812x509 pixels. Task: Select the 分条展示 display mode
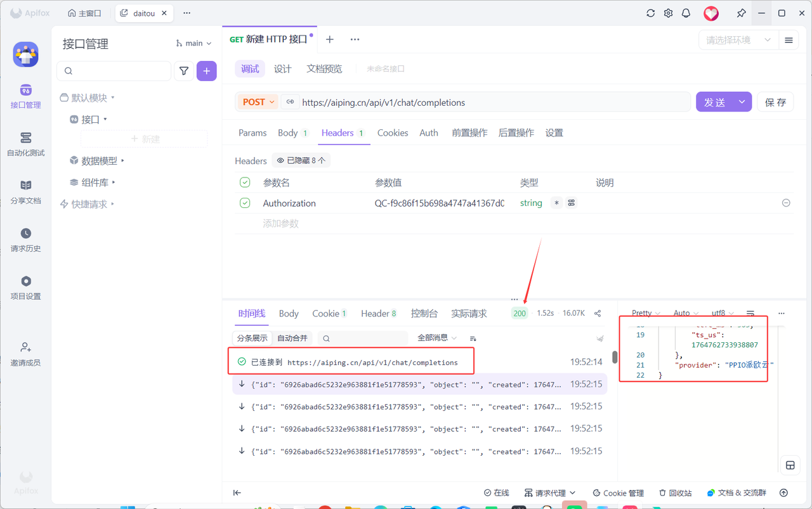[252, 338]
